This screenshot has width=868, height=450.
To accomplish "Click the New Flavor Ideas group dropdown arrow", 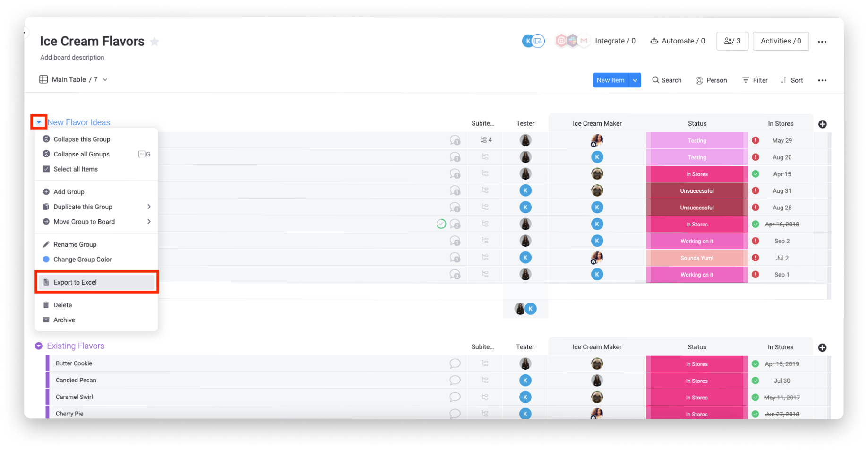I will tap(39, 122).
